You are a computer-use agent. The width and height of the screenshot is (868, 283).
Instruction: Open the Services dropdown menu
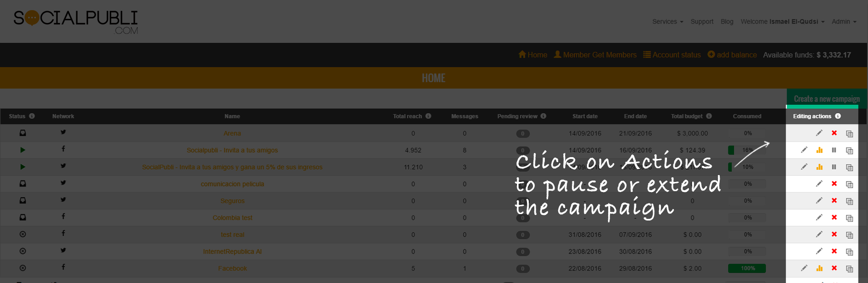point(667,22)
